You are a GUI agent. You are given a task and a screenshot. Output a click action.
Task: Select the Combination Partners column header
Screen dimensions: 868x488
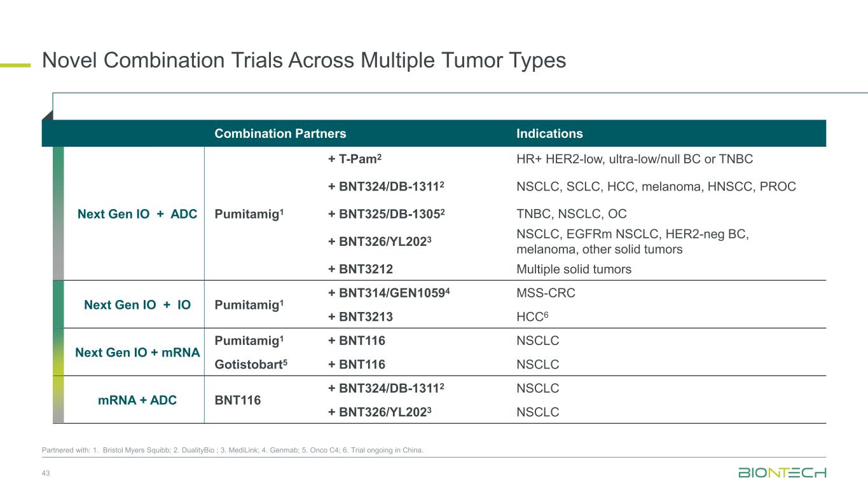(x=280, y=133)
